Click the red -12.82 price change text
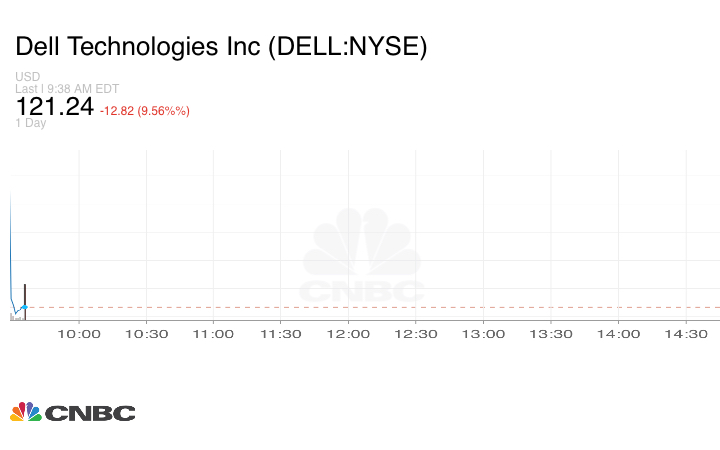 coord(145,111)
